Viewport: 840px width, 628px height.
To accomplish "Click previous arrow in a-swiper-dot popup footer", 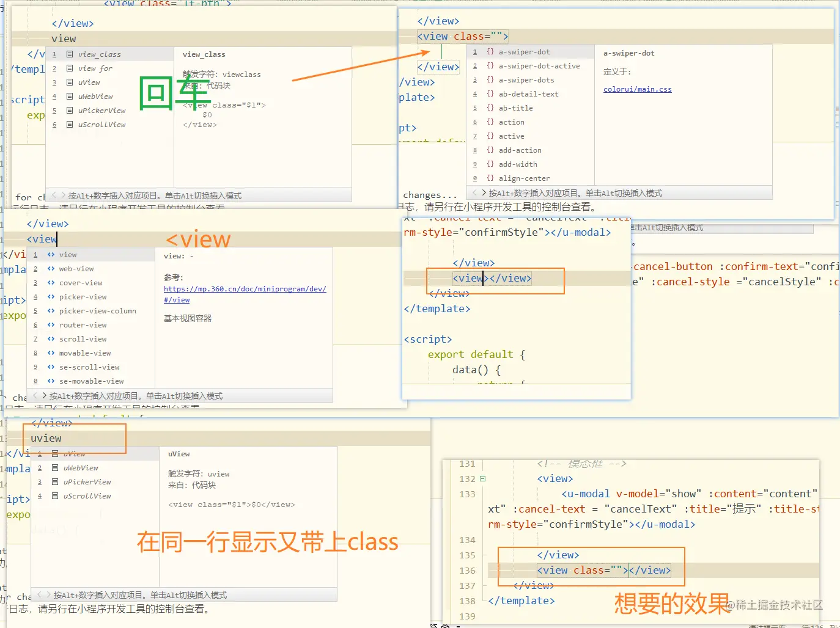I will coord(474,192).
